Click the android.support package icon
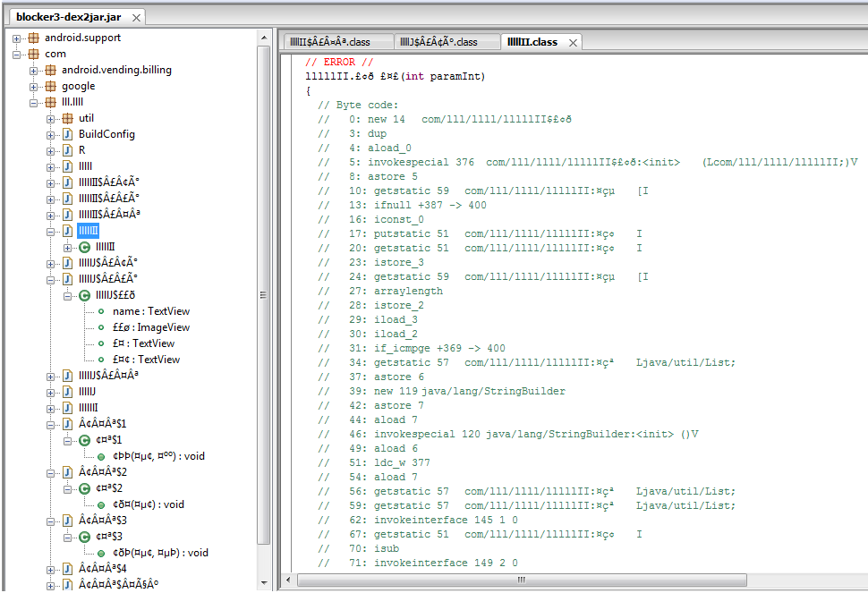This screenshot has height=593, width=868. click(x=34, y=38)
